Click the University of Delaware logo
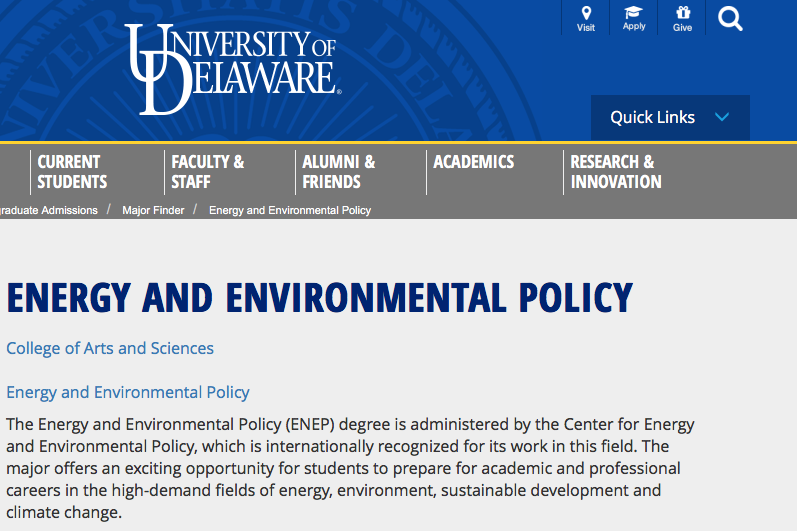This screenshot has height=531, width=797. (233, 69)
